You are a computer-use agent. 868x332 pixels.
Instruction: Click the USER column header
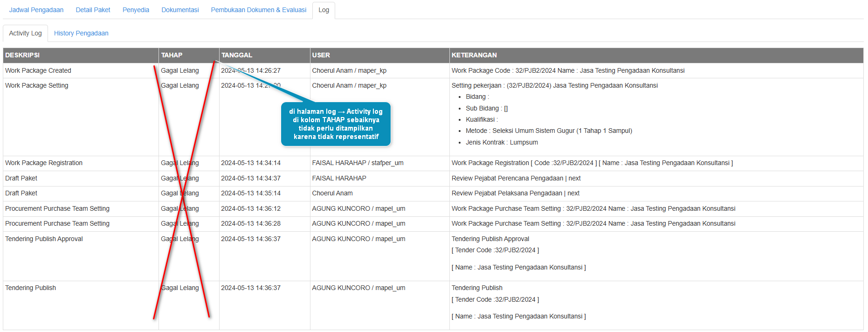click(321, 55)
